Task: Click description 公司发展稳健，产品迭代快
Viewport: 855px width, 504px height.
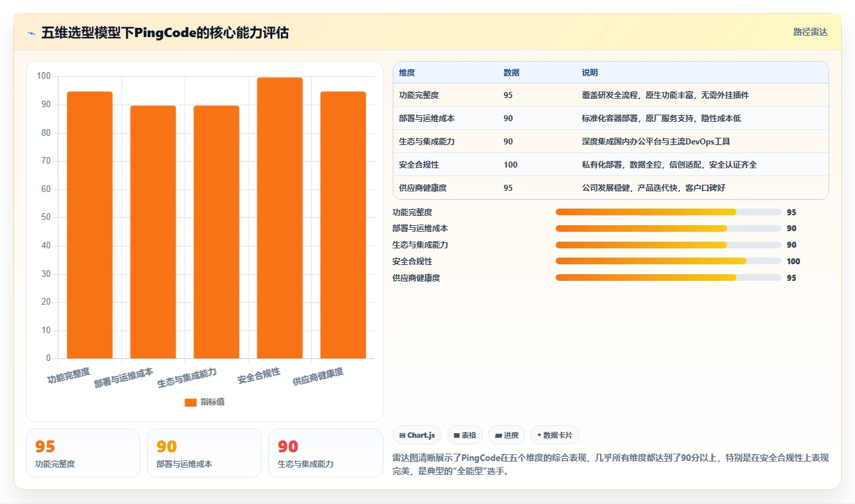Action: (x=653, y=188)
